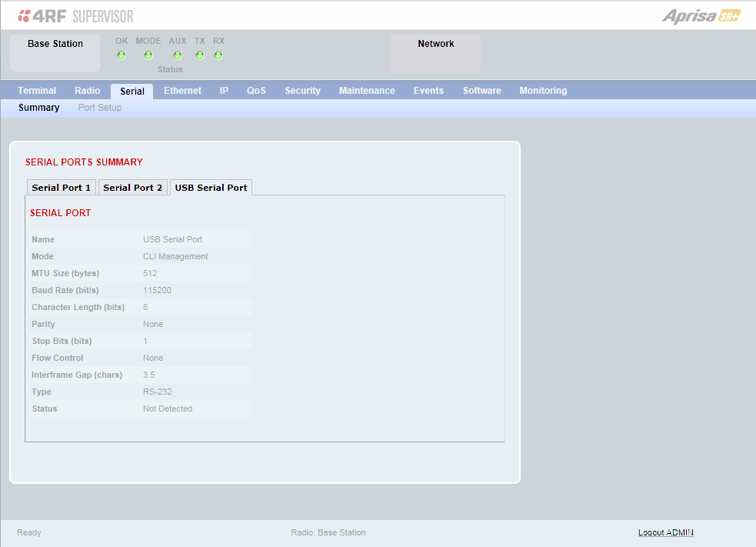
Task: Click the RX status LED indicator
Action: pos(218,55)
